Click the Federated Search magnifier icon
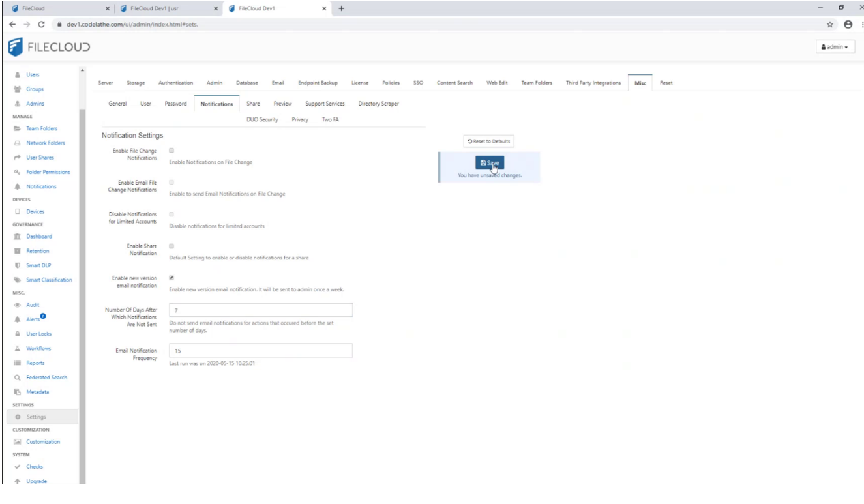Screen dimensions: 864x504 pos(18,378)
